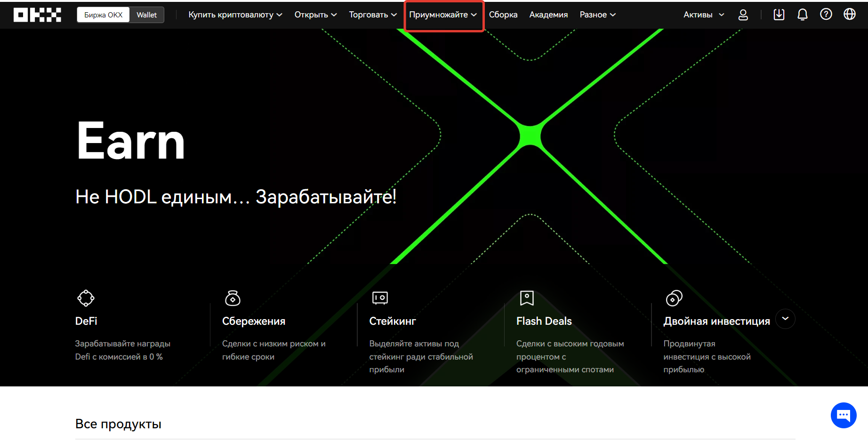Expand the Разное menu
Screen dimensions: 868x441
click(598, 15)
